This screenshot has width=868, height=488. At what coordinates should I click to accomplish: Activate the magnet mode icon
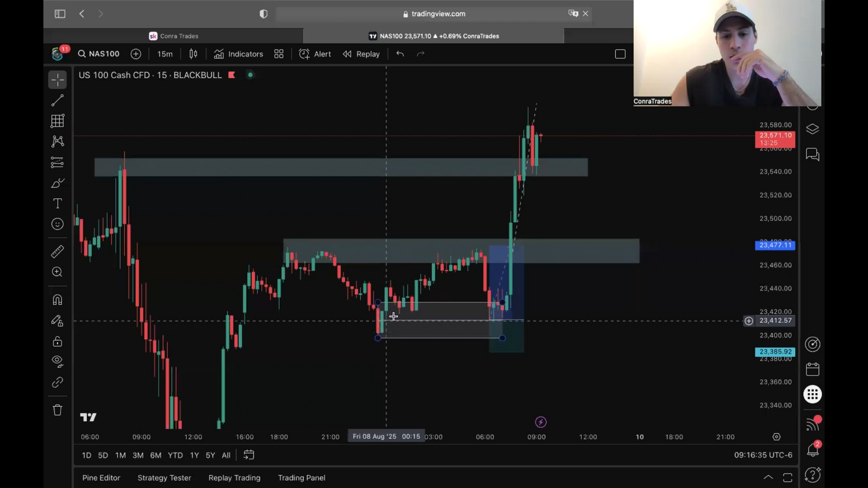coord(58,300)
